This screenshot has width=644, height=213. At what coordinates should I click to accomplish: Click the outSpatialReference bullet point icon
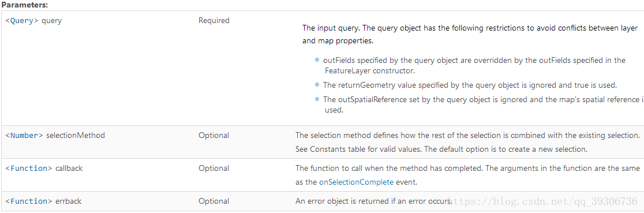click(x=317, y=99)
